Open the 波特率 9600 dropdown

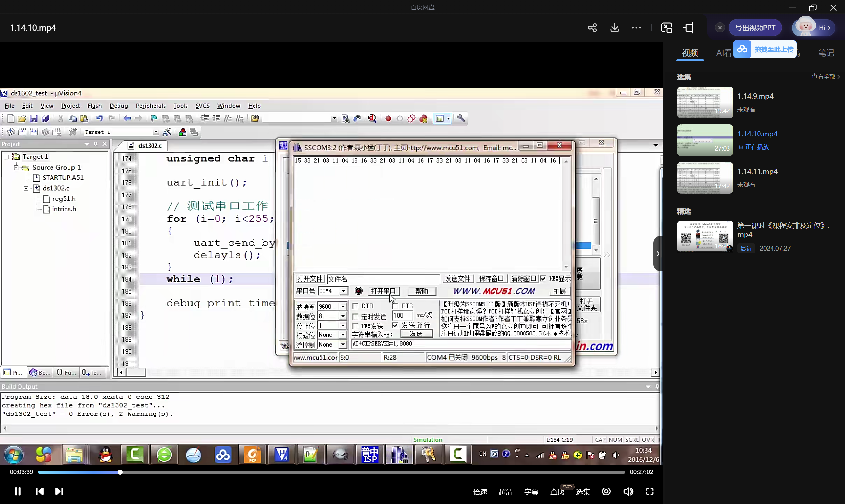coord(343,306)
